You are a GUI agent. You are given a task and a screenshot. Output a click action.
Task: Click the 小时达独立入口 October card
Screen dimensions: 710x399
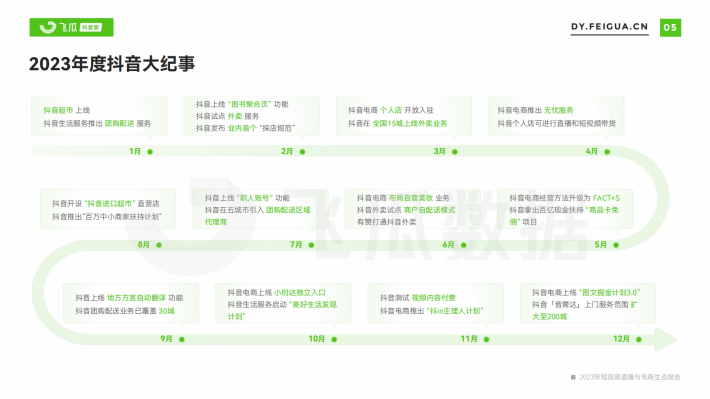pos(283,303)
